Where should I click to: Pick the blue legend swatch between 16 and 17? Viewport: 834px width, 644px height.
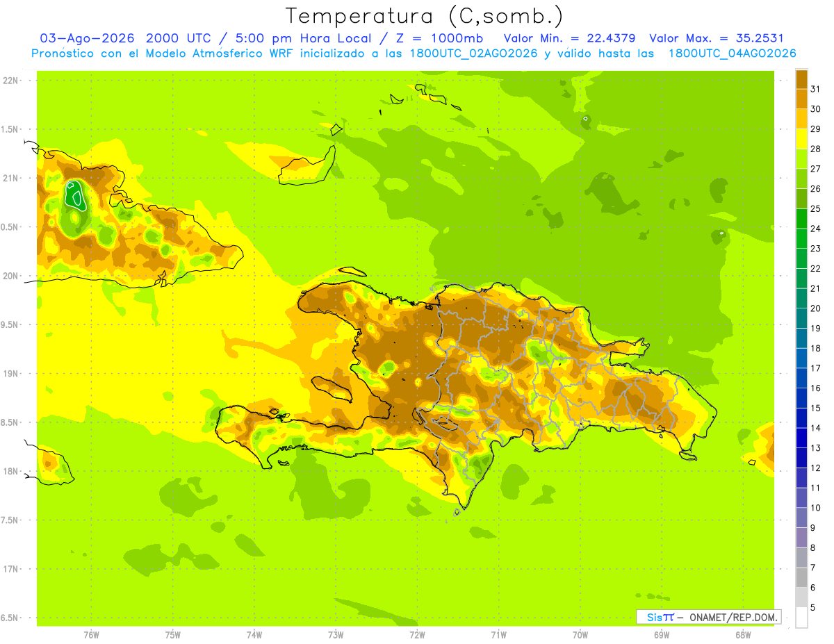(801, 378)
